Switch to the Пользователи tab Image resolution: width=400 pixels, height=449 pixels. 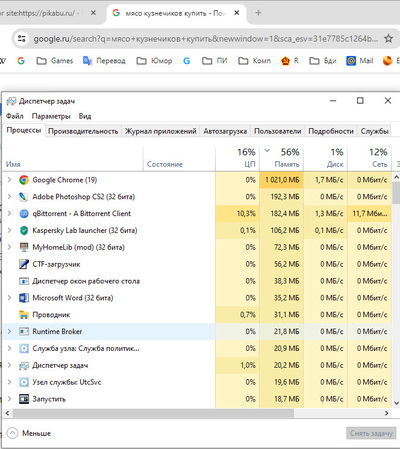pyautogui.click(x=278, y=131)
